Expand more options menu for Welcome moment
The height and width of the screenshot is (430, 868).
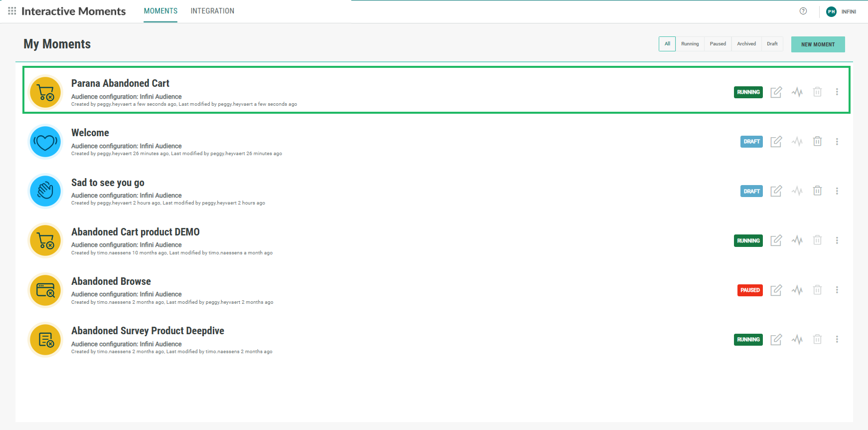point(837,142)
